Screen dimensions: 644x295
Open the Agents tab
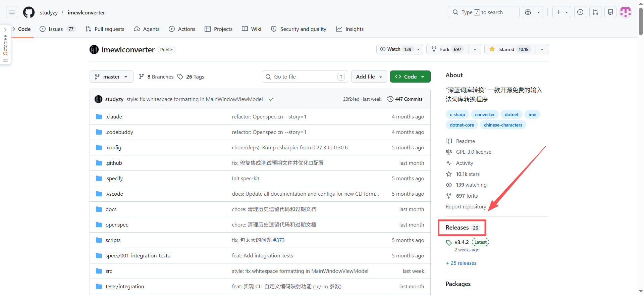(147, 29)
